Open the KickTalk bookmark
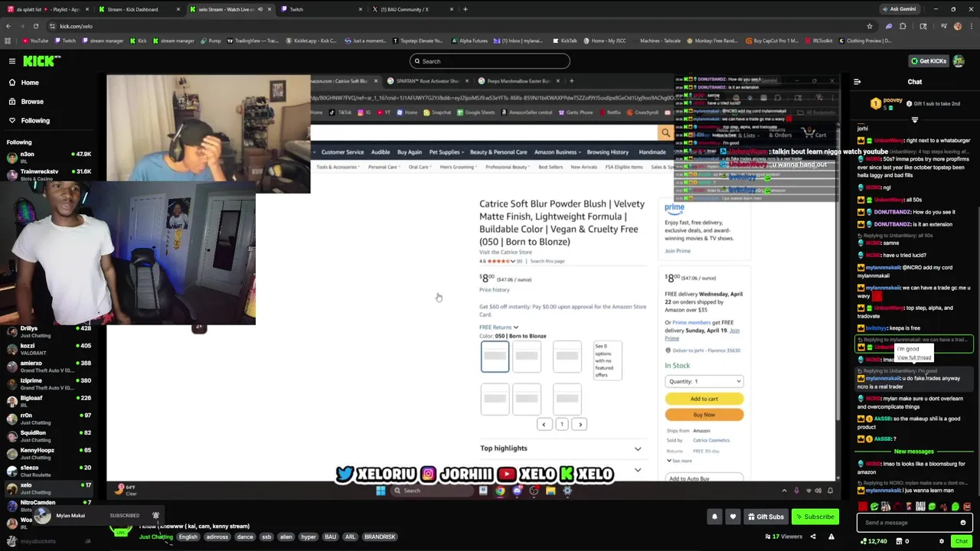Image resolution: width=980 pixels, height=551 pixels. coord(565,41)
